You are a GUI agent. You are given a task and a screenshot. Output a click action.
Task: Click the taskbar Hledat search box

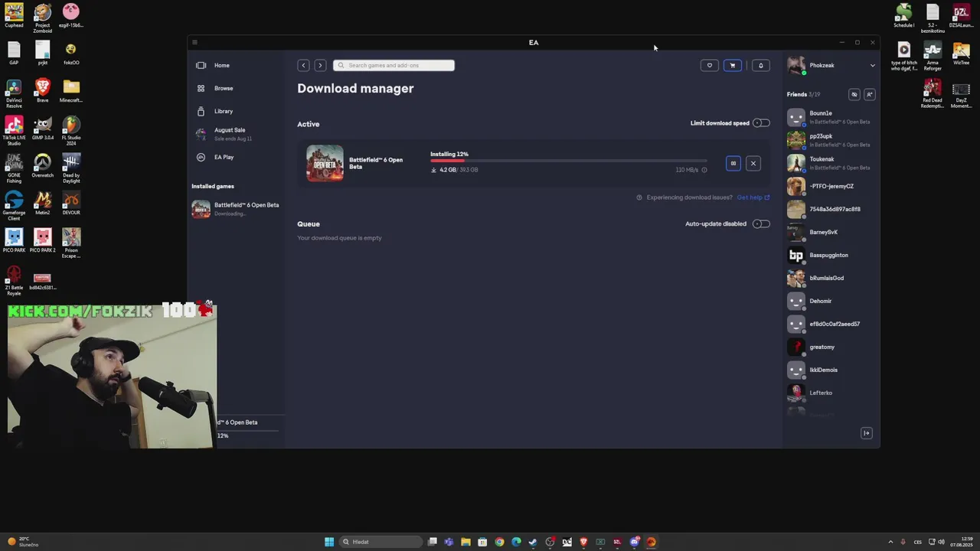(x=381, y=542)
